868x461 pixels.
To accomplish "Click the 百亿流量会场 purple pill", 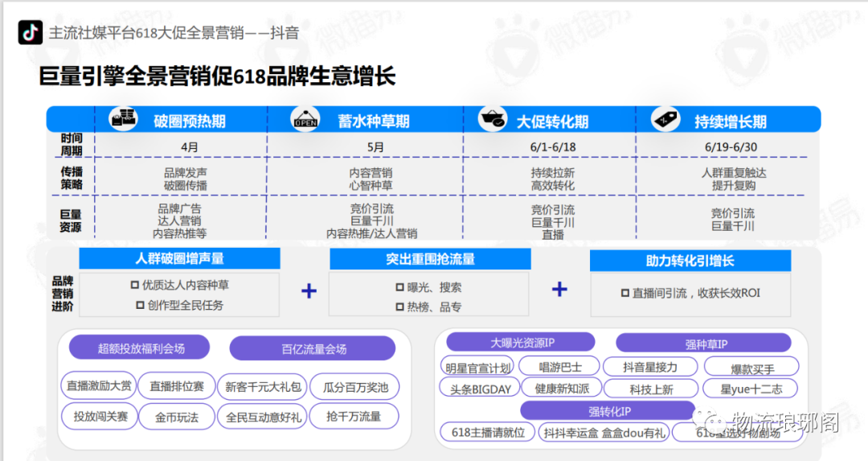I will click(313, 348).
